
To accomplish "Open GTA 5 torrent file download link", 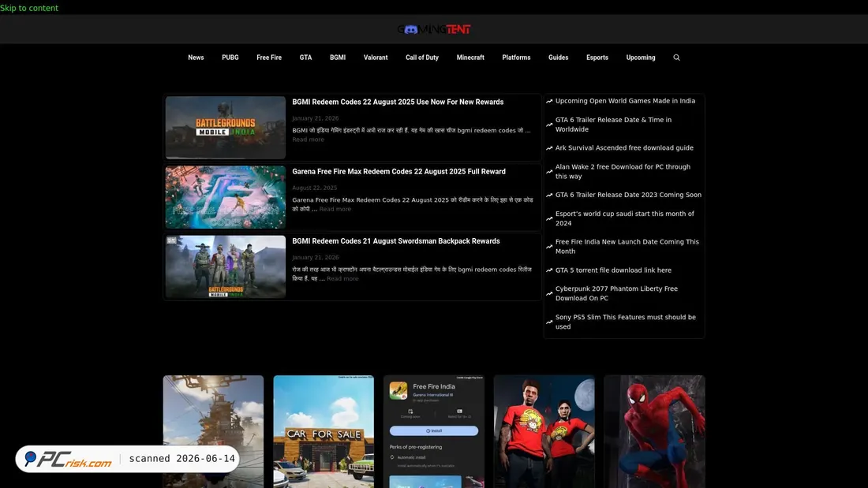I will (x=613, y=270).
